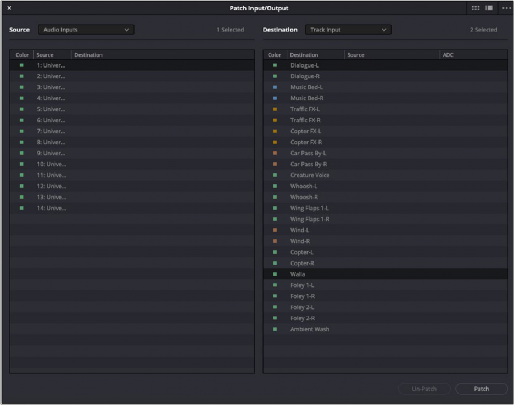Select the Walla destination row
514x405 pixels.
385,274
